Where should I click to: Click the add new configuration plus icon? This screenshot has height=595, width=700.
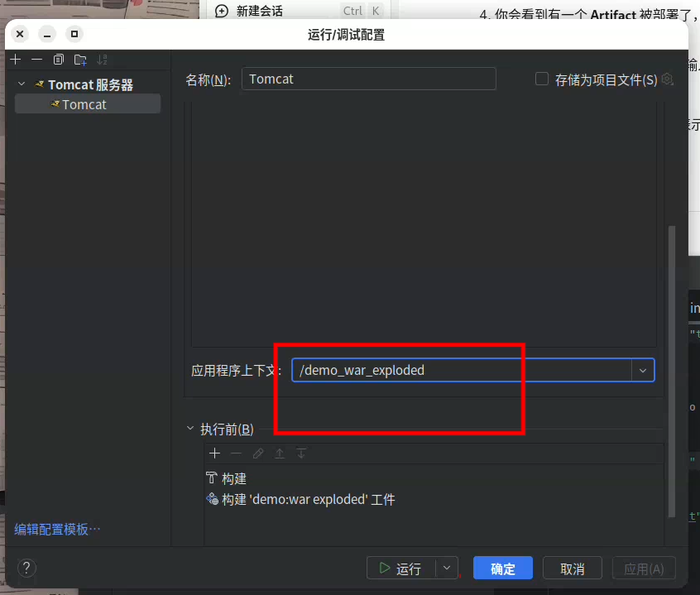(15, 60)
